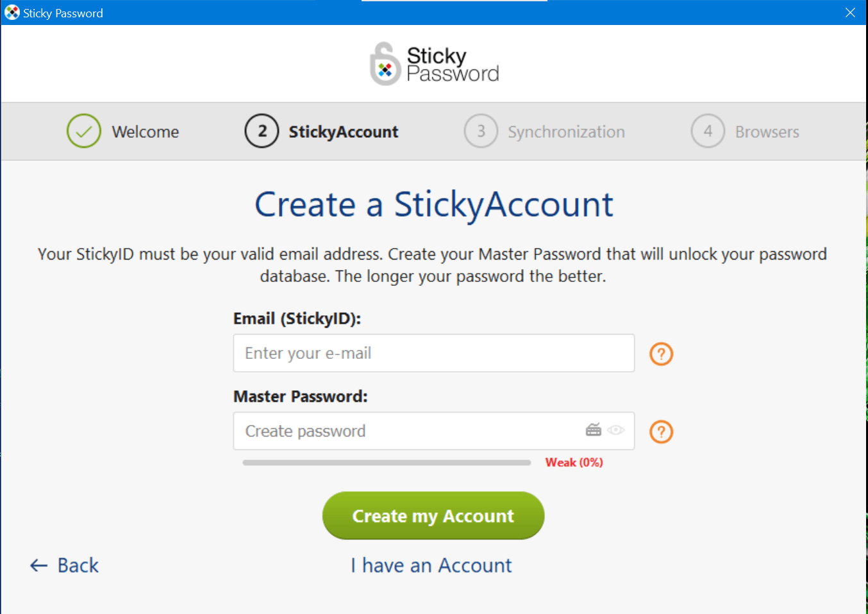
Task: Click the green Welcome checkmark icon
Action: click(x=83, y=131)
